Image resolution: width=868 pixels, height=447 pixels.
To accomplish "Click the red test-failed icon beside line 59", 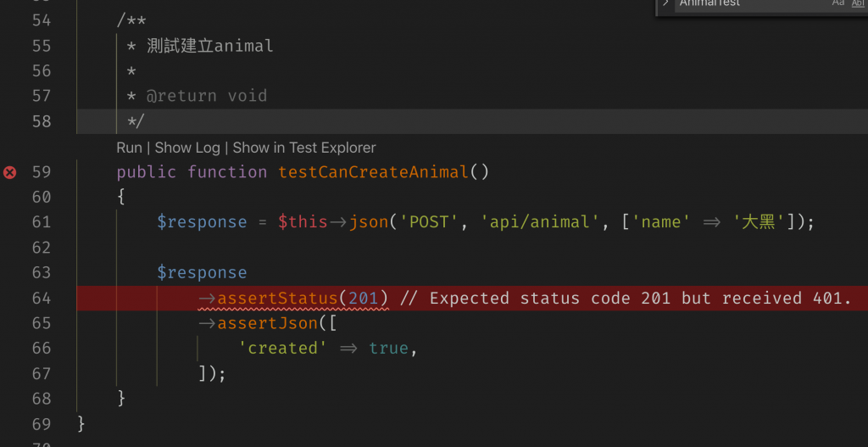I will [x=9, y=173].
